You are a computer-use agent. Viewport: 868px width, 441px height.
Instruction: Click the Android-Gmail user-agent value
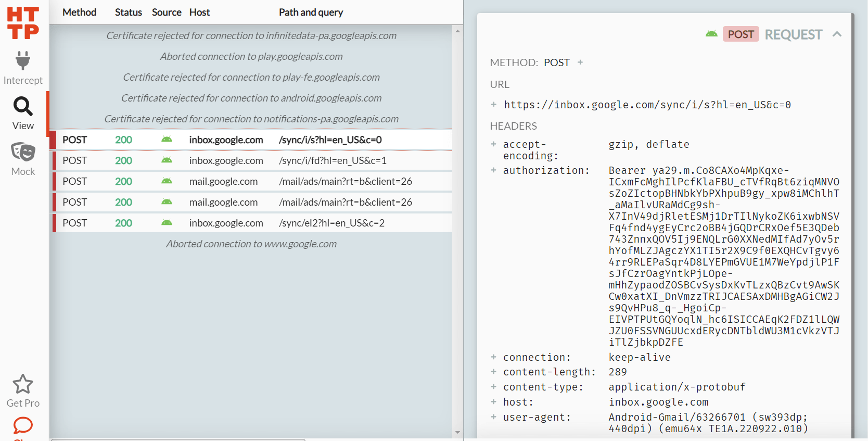click(708, 423)
